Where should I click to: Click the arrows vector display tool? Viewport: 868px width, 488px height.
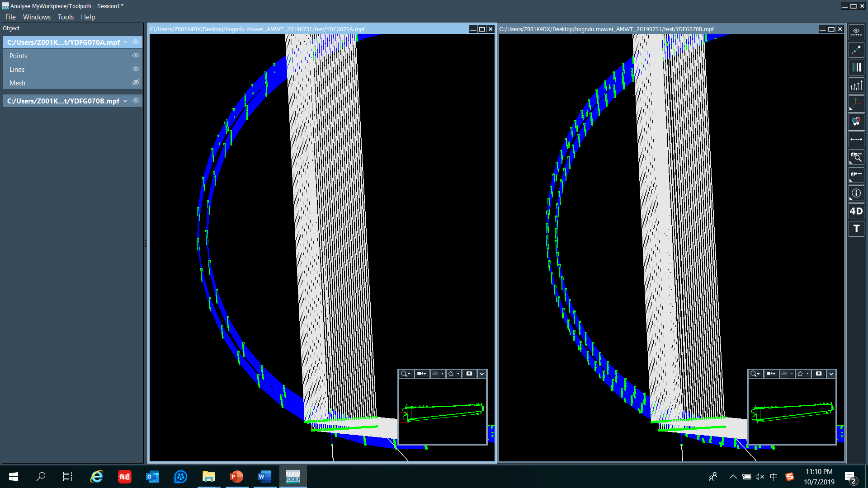[x=856, y=84]
